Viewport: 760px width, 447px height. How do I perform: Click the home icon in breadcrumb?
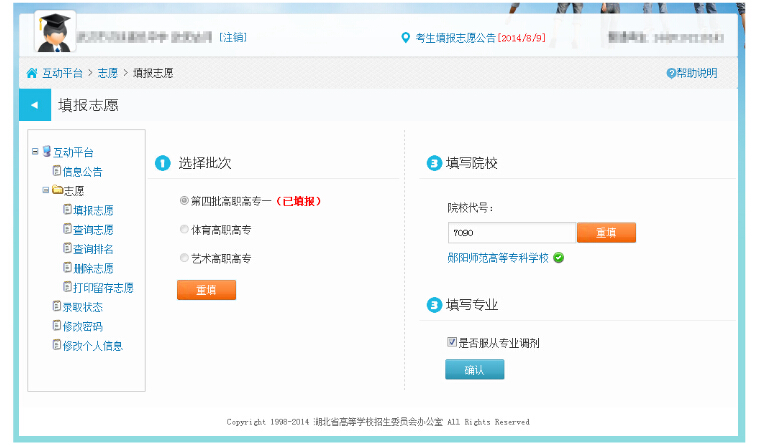tap(32, 74)
